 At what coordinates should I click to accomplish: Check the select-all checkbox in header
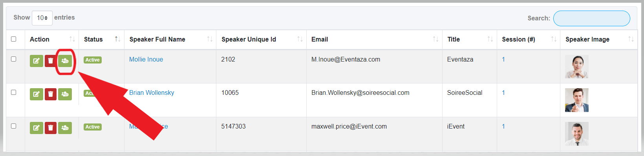(14, 39)
